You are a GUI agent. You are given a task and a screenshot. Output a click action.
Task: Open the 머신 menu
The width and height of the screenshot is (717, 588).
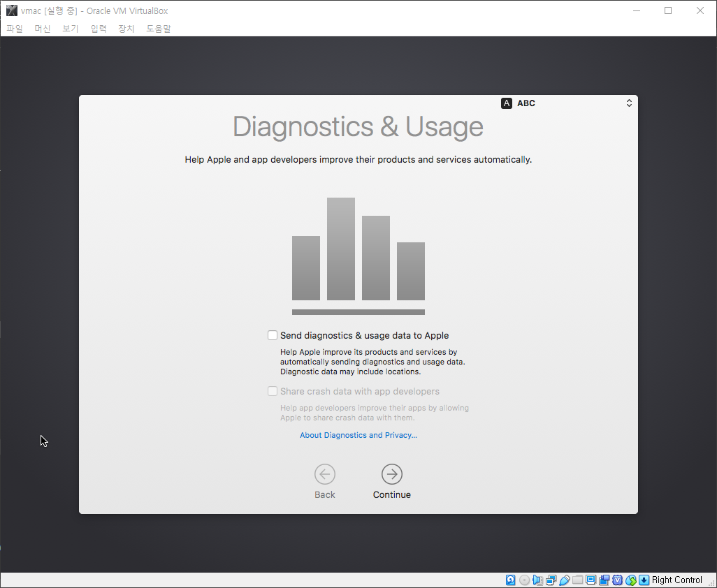pos(43,29)
